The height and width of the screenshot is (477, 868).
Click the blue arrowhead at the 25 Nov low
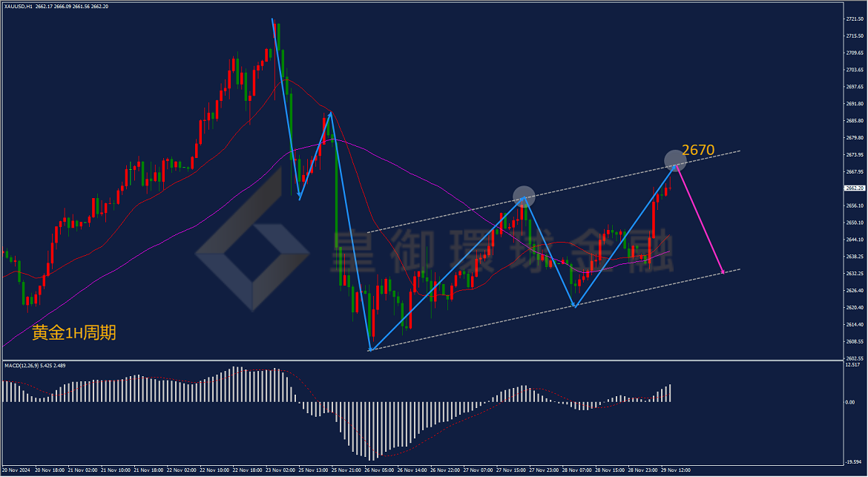(x=300, y=197)
